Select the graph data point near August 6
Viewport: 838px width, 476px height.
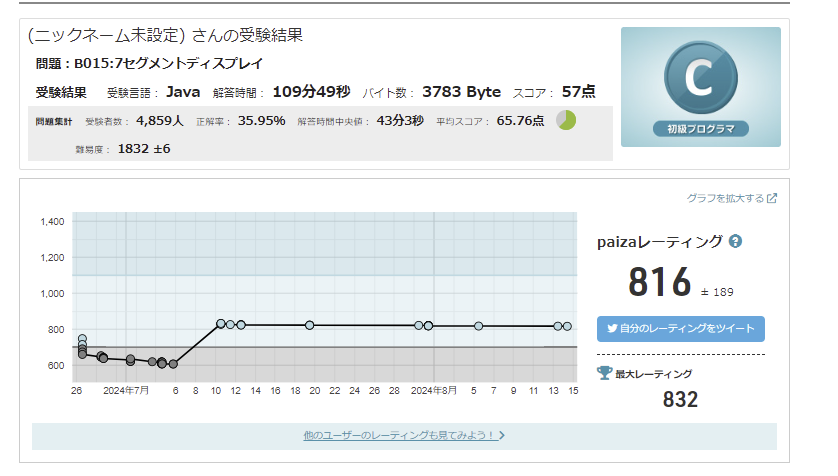coord(478,326)
